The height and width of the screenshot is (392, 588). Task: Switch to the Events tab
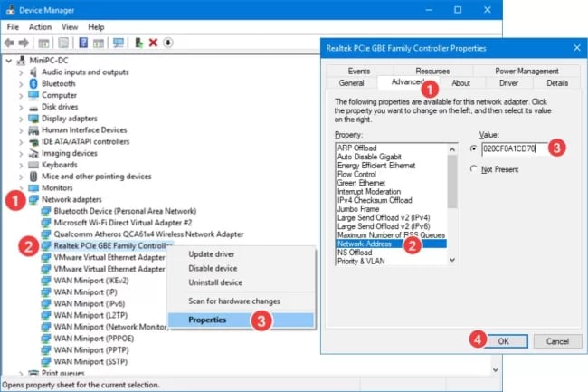pyautogui.click(x=359, y=71)
